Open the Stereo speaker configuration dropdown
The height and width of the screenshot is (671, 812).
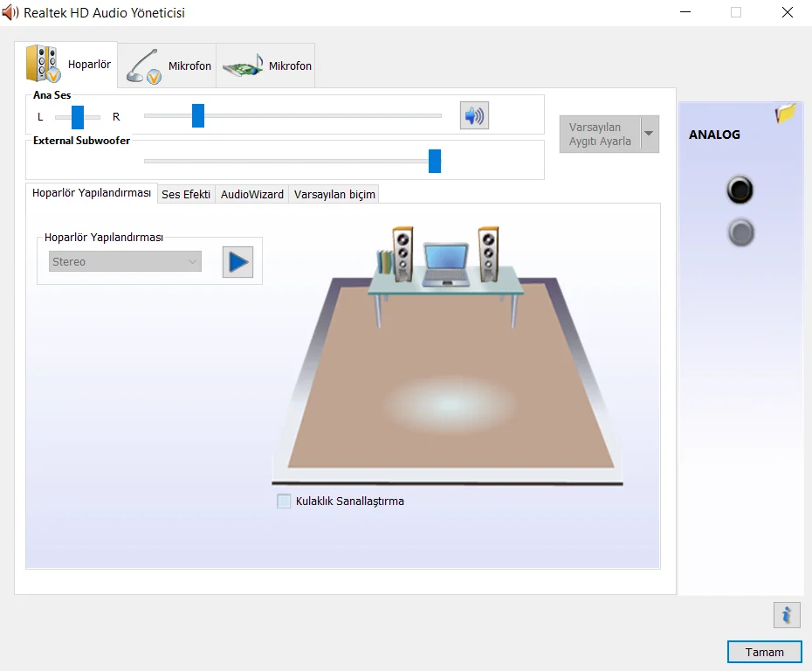coord(125,261)
